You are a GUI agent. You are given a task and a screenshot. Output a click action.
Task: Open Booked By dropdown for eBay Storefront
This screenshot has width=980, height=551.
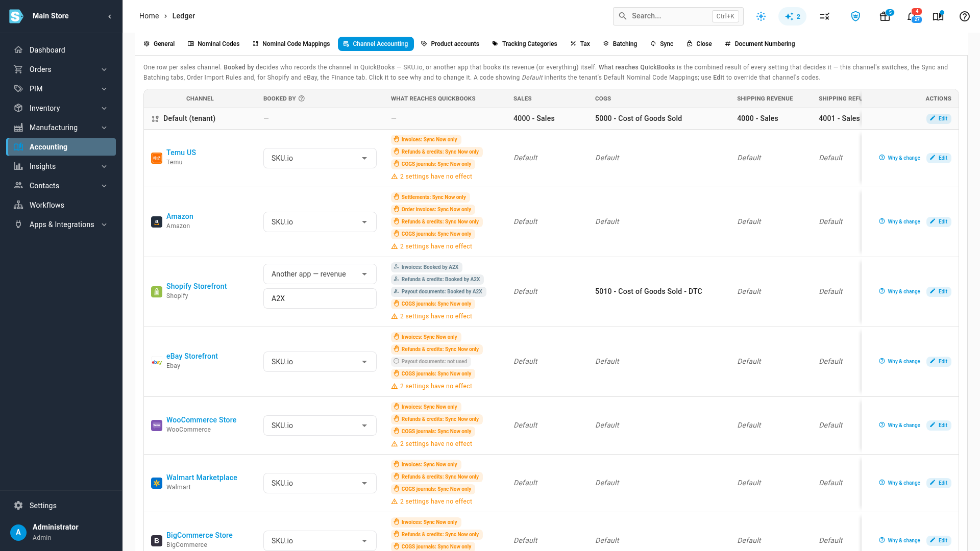pos(320,362)
